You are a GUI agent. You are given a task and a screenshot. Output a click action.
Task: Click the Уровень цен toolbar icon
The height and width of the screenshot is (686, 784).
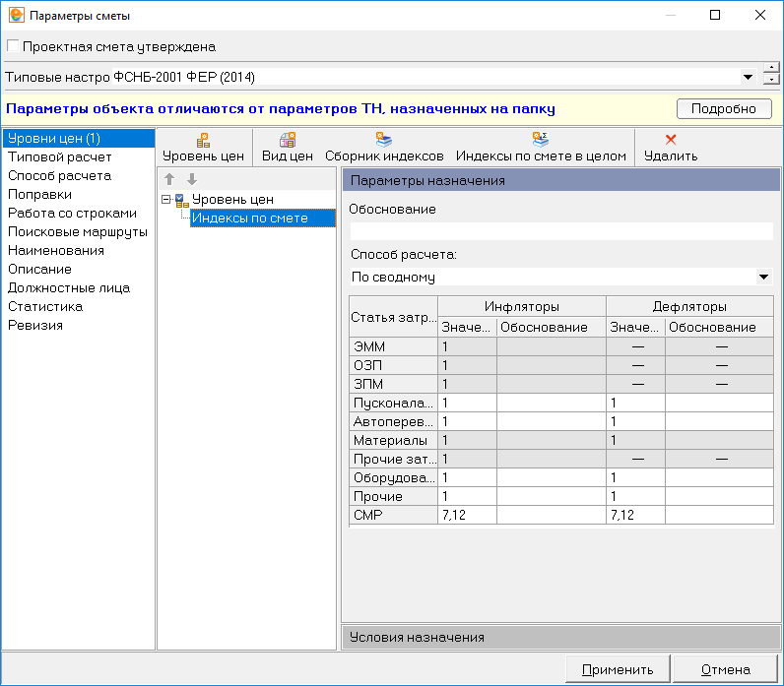pyautogui.click(x=203, y=140)
